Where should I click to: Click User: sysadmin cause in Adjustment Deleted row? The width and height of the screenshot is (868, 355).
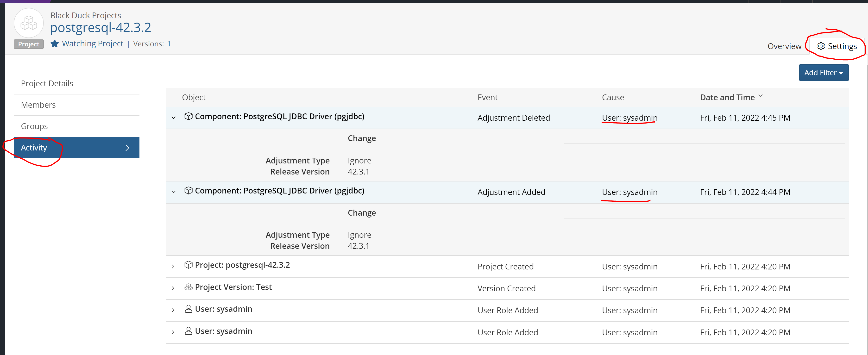tap(629, 118)
